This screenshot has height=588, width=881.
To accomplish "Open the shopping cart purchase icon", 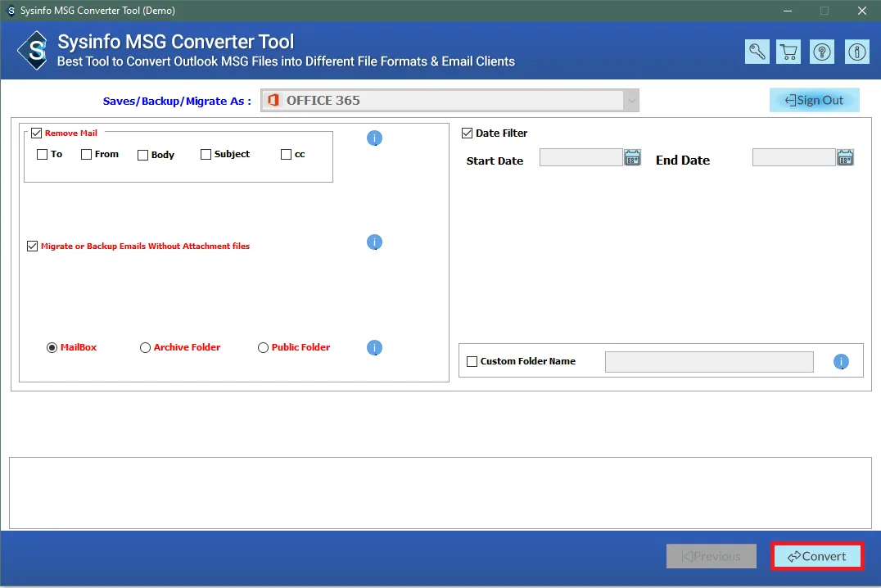I will coord(789,52).
